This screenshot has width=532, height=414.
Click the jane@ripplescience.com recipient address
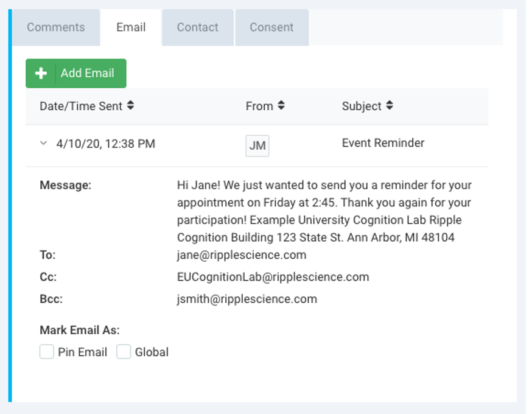click(x=242, y=255)
